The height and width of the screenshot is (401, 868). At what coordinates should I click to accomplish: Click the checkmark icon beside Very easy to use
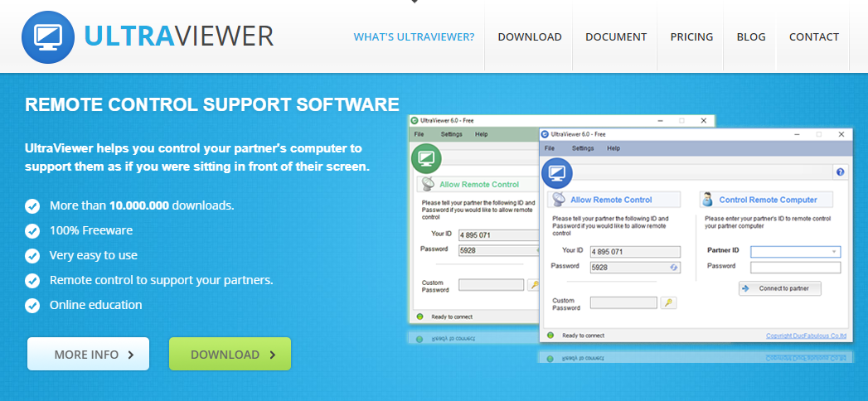point(32,256)
